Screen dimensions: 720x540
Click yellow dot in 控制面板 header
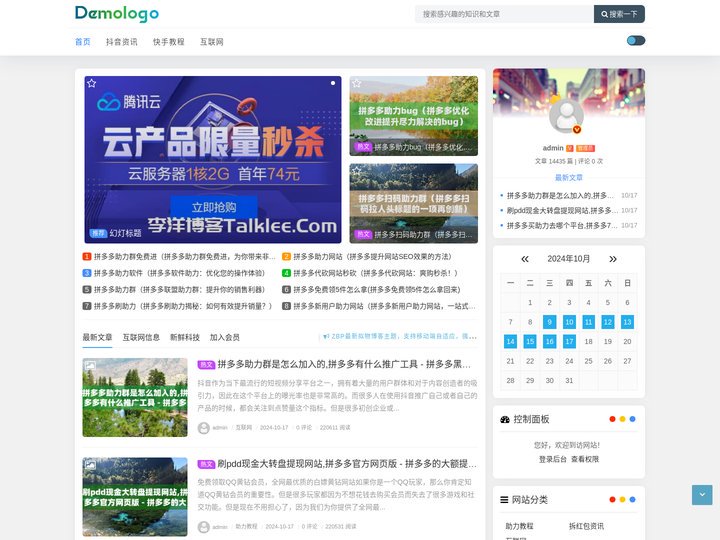coord(622,419)
